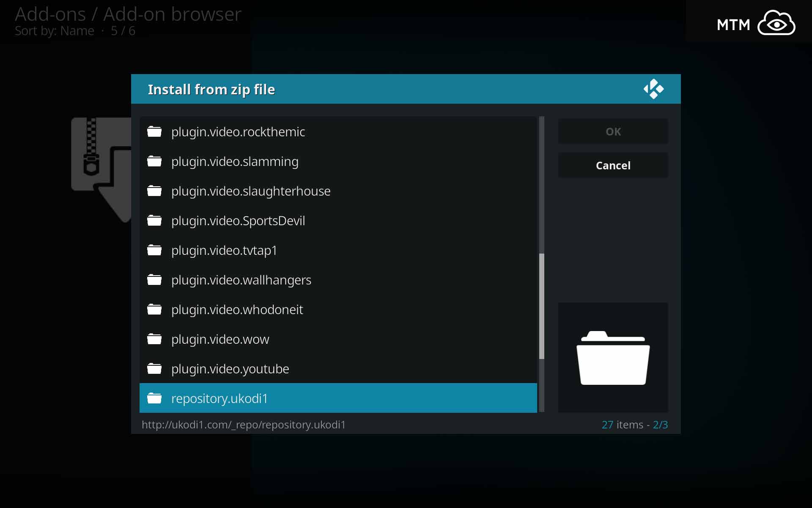This screenshot has width=812, height=508.
Task: Click folder icon beside plugin.video.whodoneit
Action: (x=154, y=309)
